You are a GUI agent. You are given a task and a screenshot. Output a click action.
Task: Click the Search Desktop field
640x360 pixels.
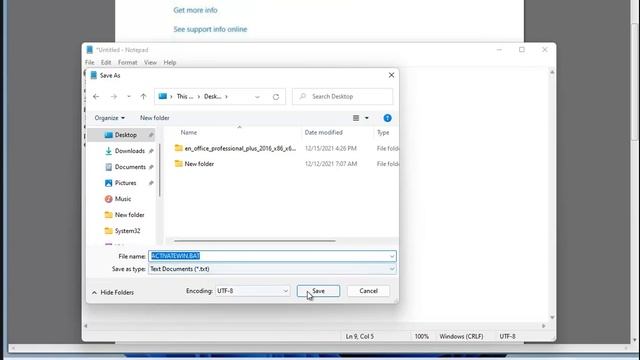point(342,97)
